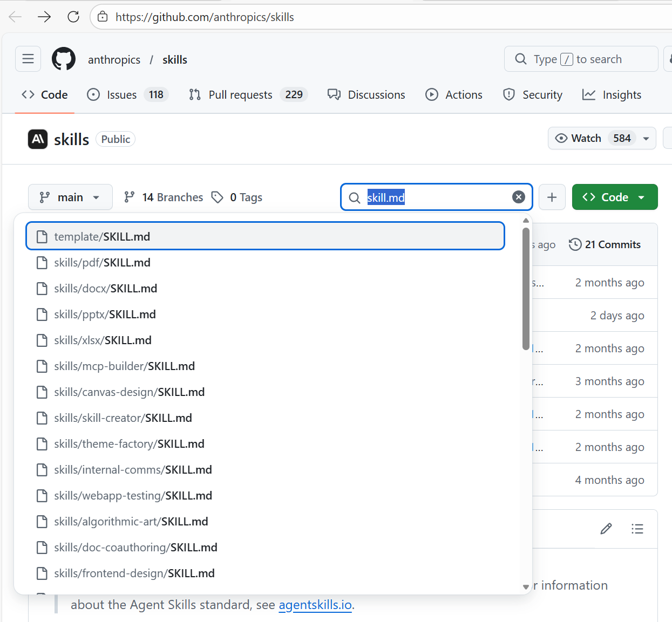This screenshot has width=672, height=622.
Task: Click the skill.md file search field
Action: (436, 197)
